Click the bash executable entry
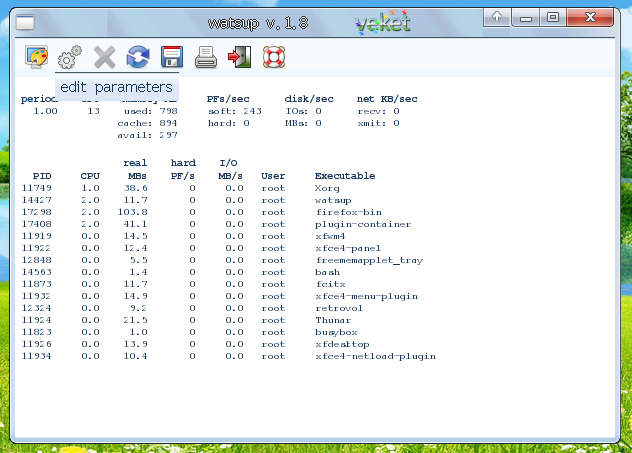The width and height of the screenshot is (632, 453). (x=327, y=272)
